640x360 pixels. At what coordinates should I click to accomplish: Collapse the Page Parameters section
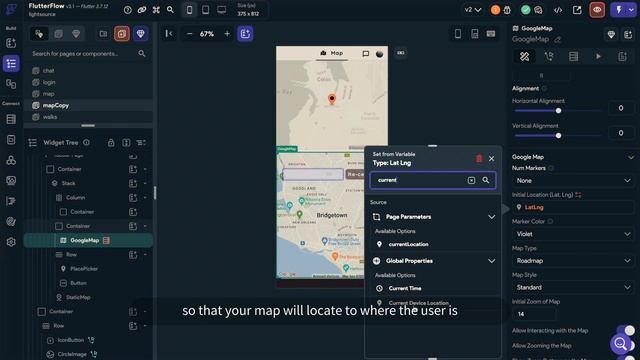(x=491, y=217)
